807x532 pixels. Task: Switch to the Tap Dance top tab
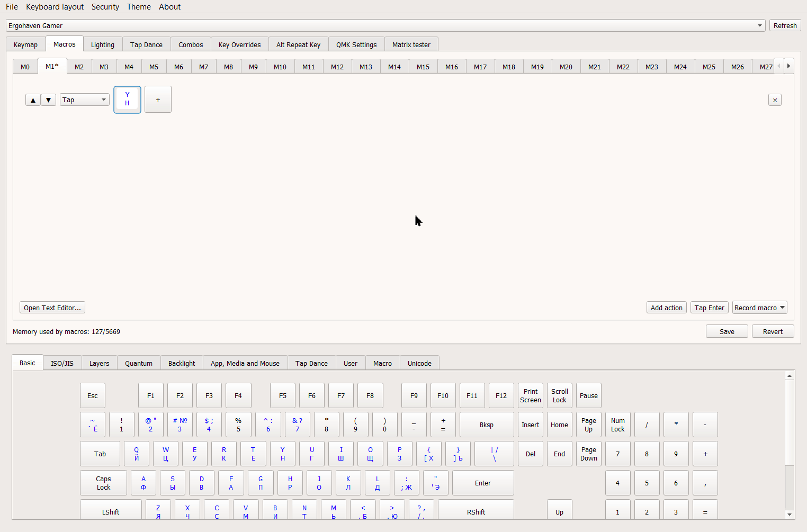click(x=146, y=44)
